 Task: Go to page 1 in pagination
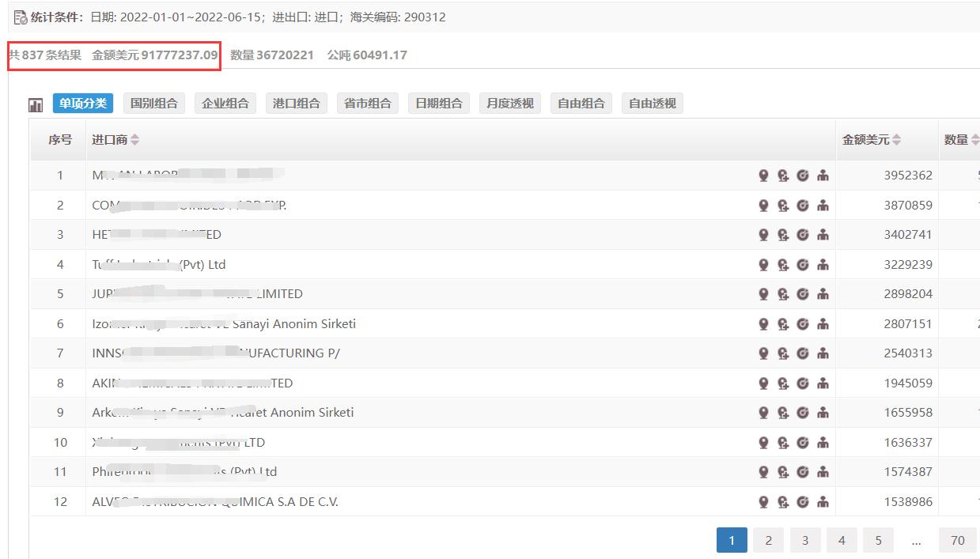point(732,541)
